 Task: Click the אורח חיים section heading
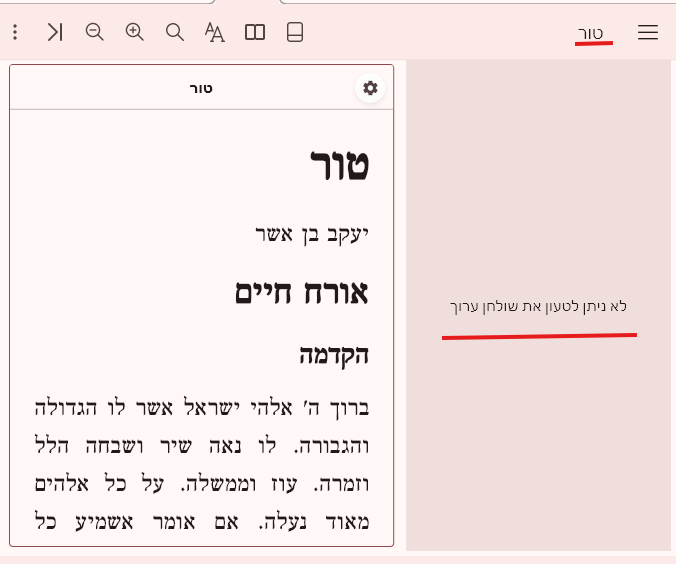(302, 293)
